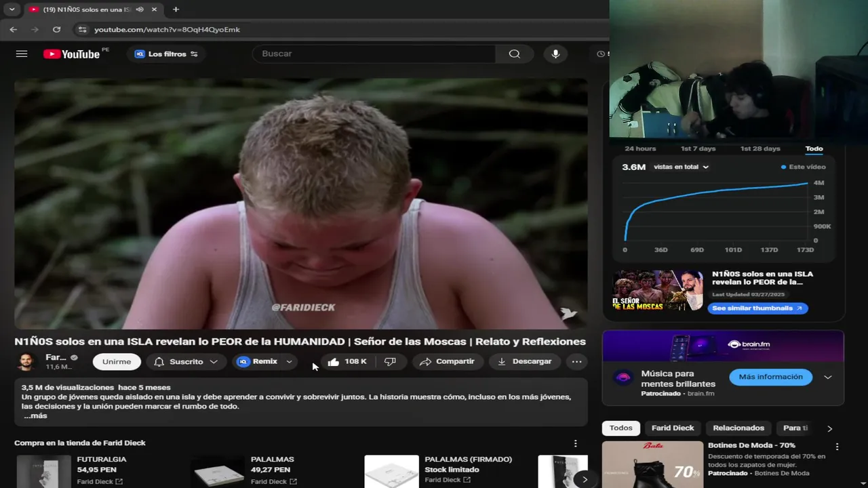Click the 3,5 M de visualizaciones text

coord(67,388)
